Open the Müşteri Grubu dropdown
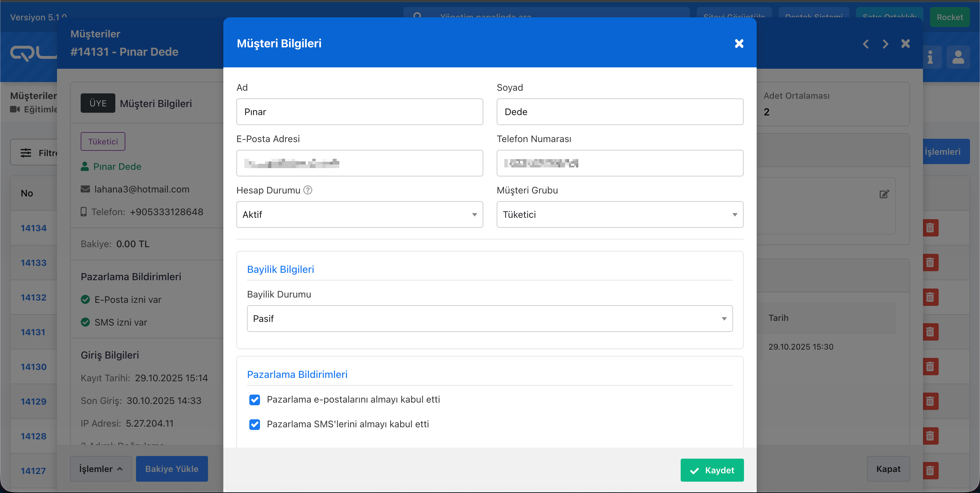Image resolution: width=980 pixels, height=493 pixels. point(619,215)
